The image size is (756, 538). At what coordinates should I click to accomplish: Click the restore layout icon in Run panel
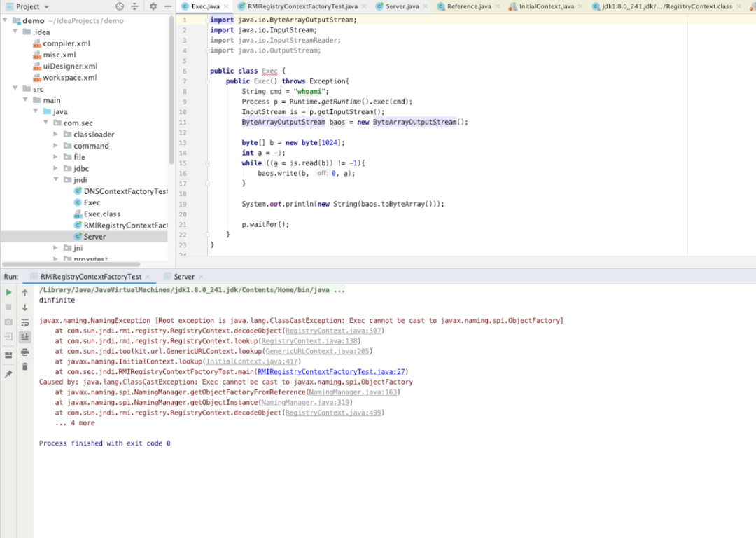click(8, 355)
